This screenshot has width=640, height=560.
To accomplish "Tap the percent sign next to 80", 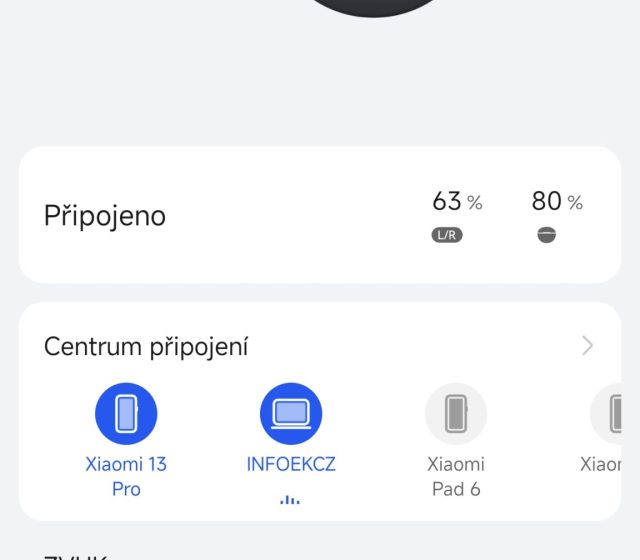I will 575,203.
